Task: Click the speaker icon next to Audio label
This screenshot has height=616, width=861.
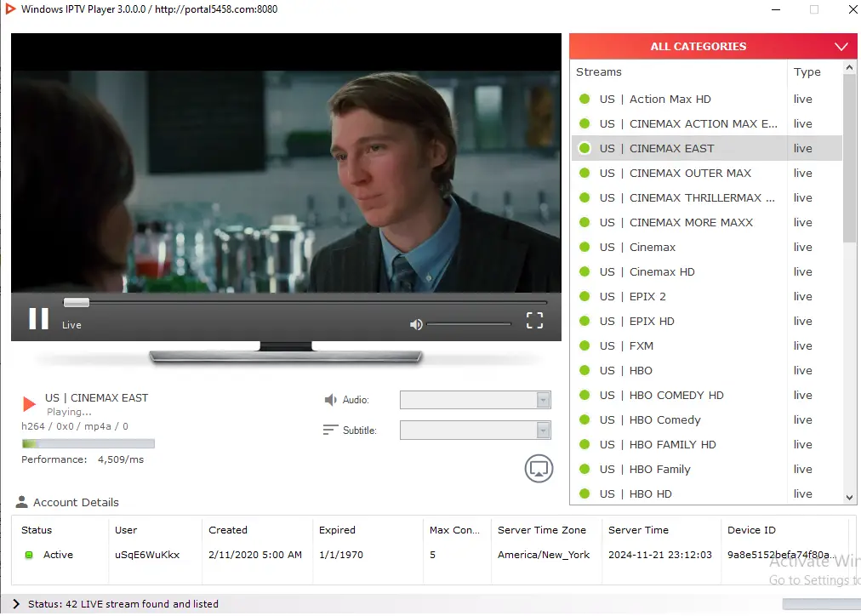Action: (x=330, y=400)
